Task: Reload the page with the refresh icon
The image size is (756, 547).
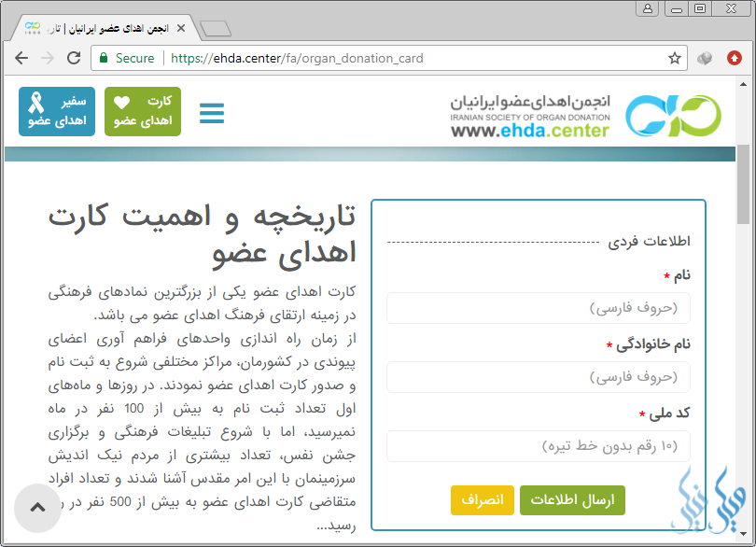Action: [74, 58]
